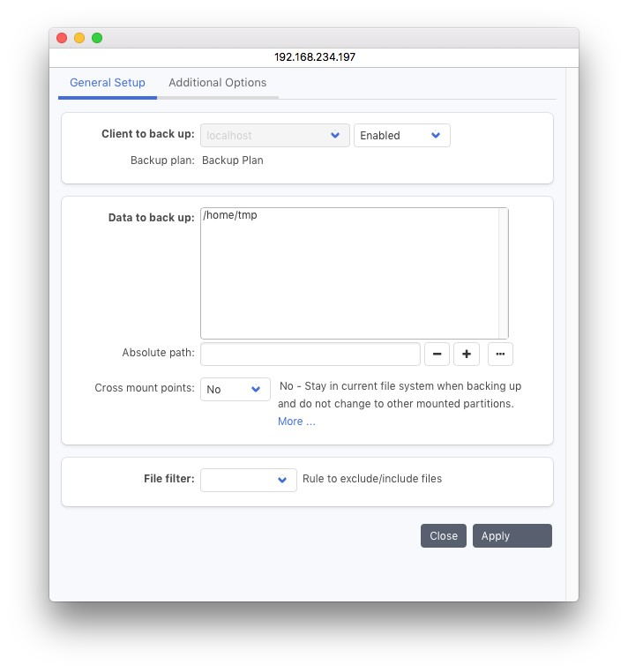
Task: Click the window's right-side vertical scrollbar
Action: point(571,335)
